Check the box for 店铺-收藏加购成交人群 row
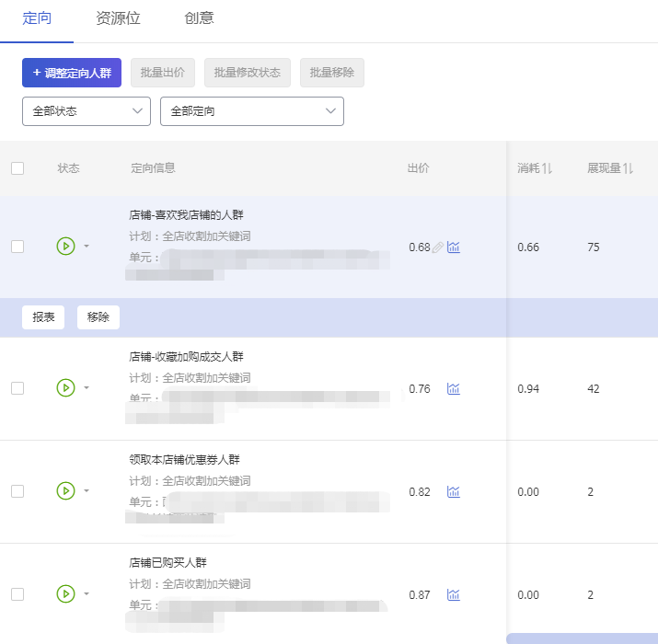Image resolution: width=658 pixels, height=644 pixels. point(17,388)
